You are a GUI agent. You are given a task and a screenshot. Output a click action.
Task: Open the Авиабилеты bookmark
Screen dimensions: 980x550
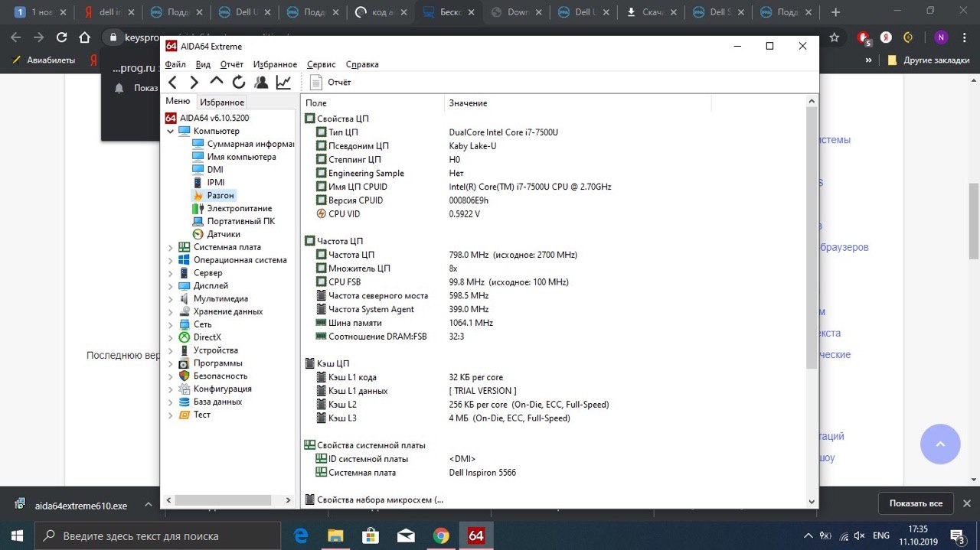coord(44,60)
